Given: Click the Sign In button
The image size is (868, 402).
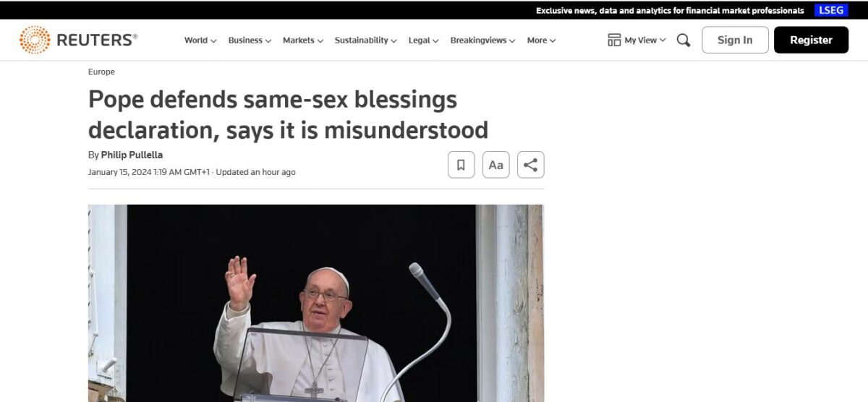Looking at the screenshot, I should [735, 40].
